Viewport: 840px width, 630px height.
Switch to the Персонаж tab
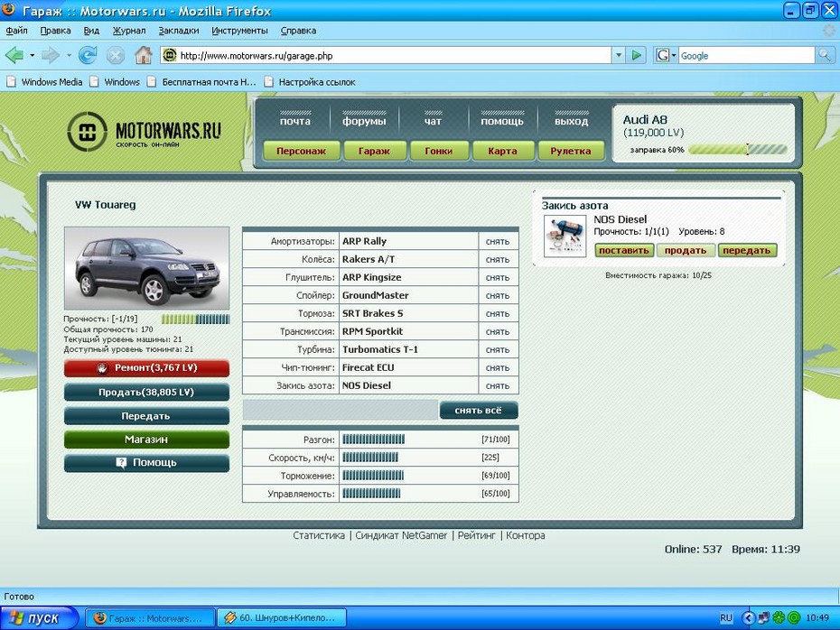click(302, 151)
